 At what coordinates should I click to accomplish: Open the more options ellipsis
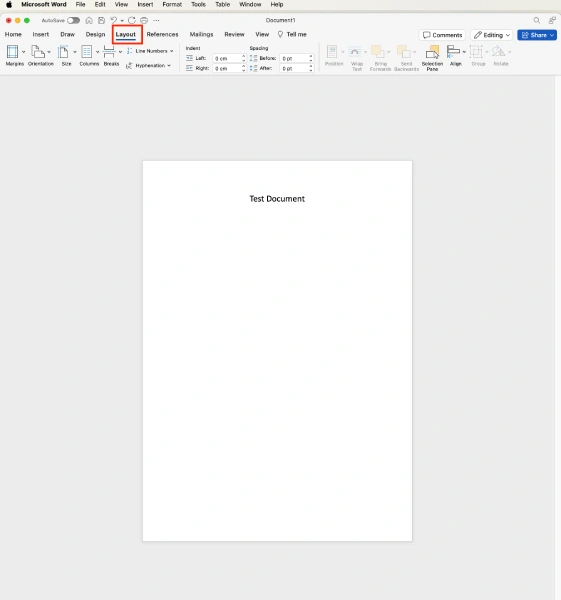pyautogui.click(x=156, y=20)
